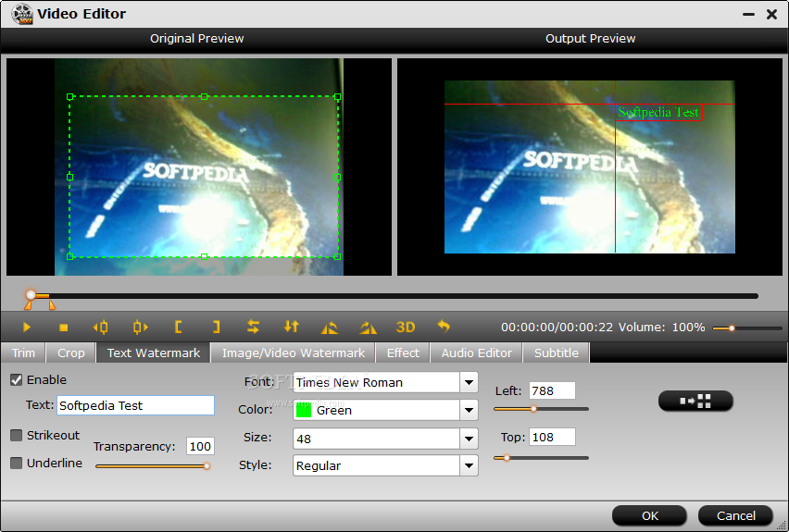Toggle the Underline checkbox

[x=16, y=463]
